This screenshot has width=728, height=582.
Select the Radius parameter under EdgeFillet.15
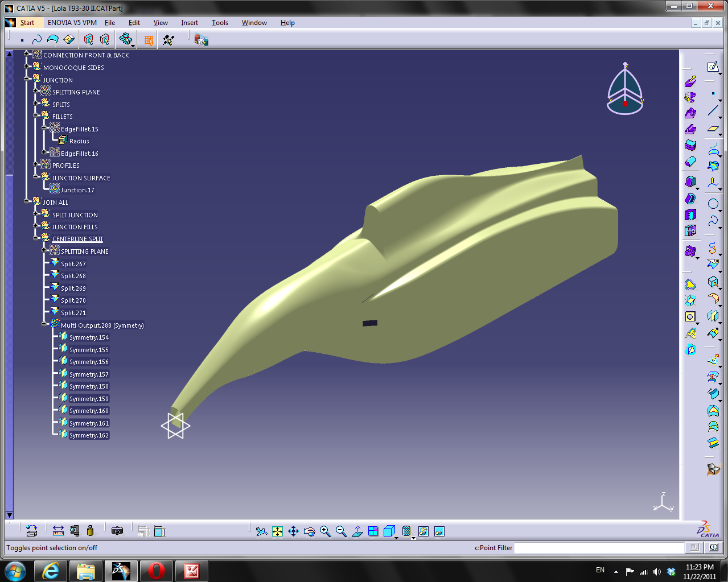(79, 141)
